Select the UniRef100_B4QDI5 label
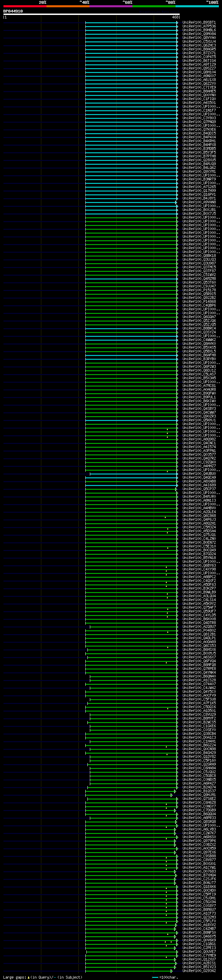Viewport: 222px width, 980px height. click(x=199, y=133)
